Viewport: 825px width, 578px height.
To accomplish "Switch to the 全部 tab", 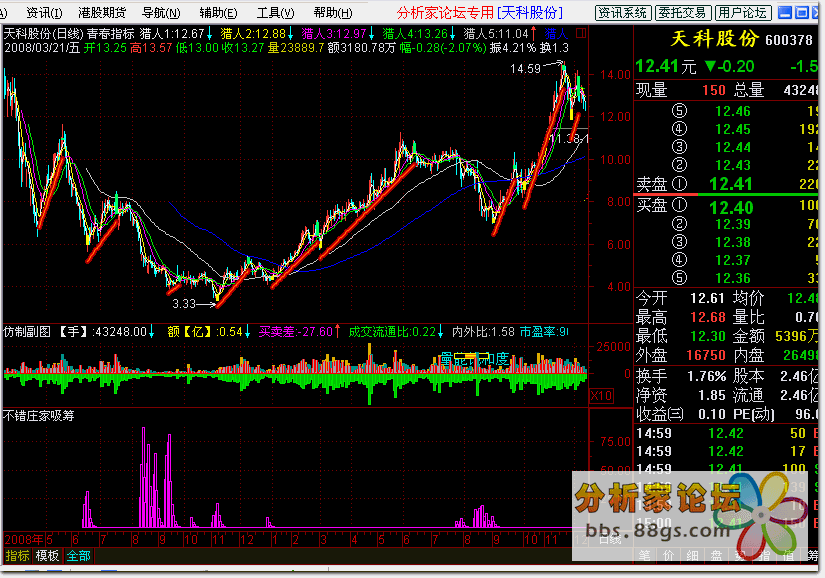I will [x=79, y=555].
